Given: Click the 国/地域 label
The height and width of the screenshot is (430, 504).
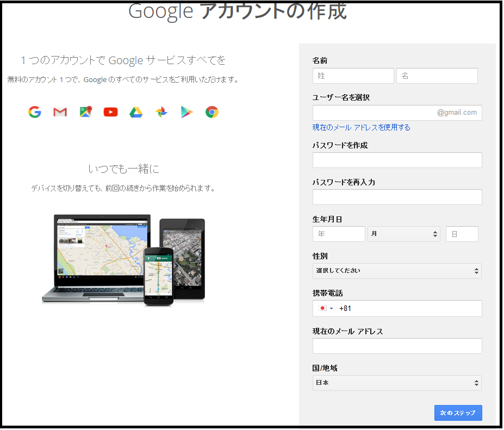Looking at the screenshot, I should (x=325, y=368).
